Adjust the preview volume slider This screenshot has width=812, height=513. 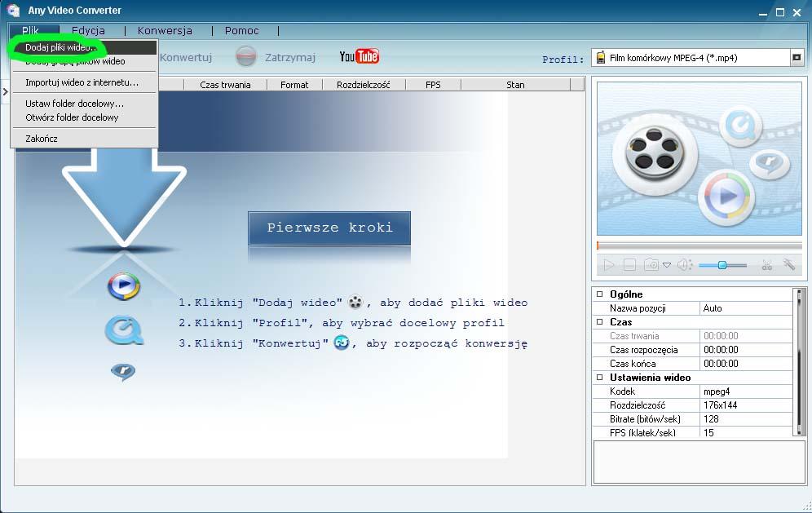click(722, 265)
